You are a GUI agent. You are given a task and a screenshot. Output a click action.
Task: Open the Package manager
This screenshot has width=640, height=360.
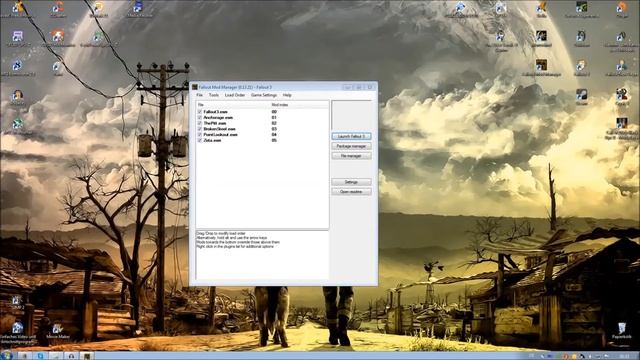pyautogui.click(x=351, y=146)
